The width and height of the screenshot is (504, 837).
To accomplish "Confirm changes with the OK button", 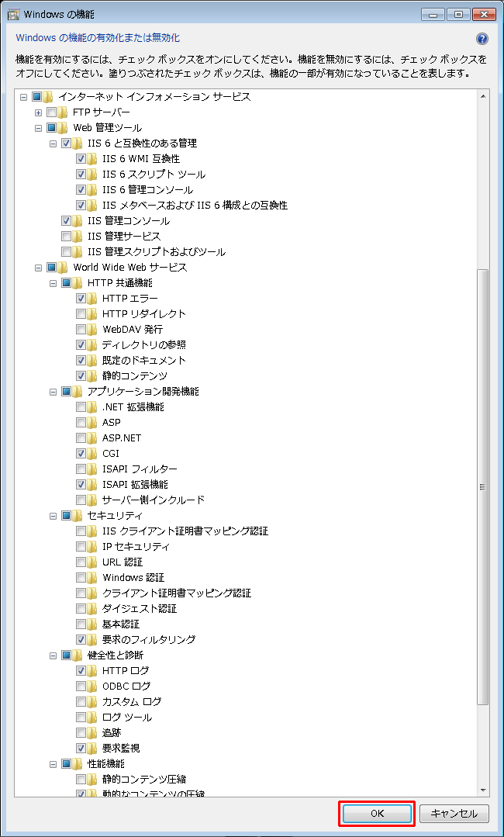I will pos(377,813).
